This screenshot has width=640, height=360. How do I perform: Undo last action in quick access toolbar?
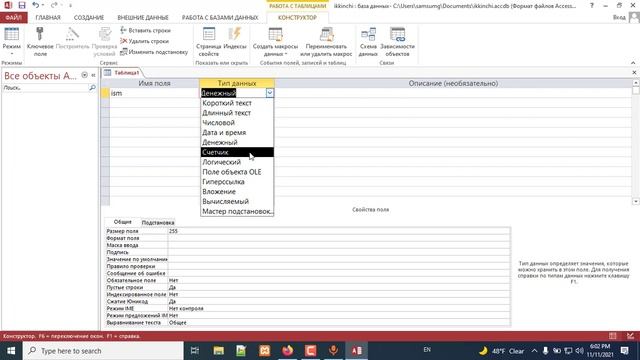pos(36,5)
